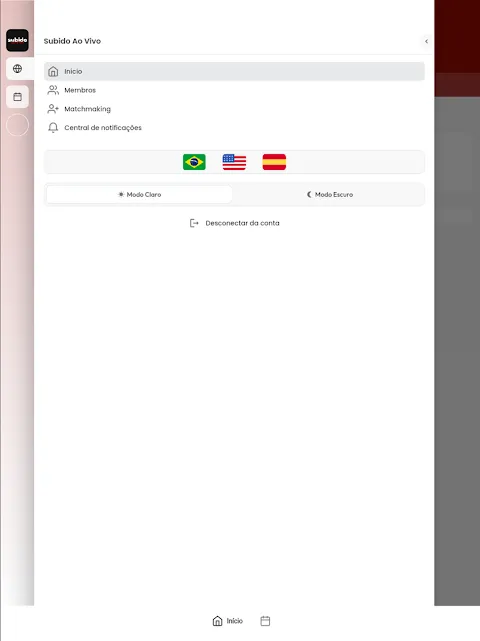480x641 pixels.
Task: Click the calendar icon in bottom bar
Action: click(265, 621)
